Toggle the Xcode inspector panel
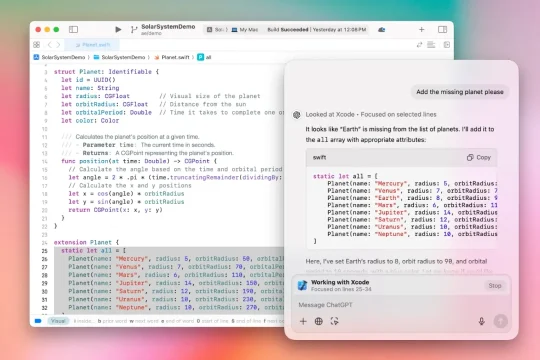 (443, 30)
